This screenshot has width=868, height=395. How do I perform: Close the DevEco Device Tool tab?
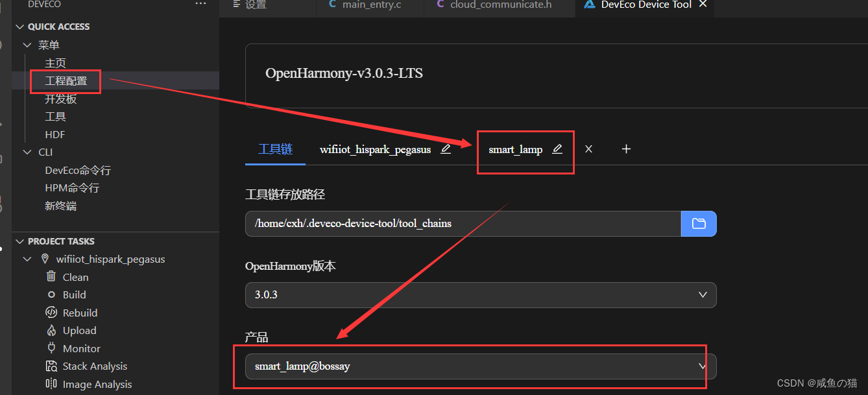tap(703, 5)
